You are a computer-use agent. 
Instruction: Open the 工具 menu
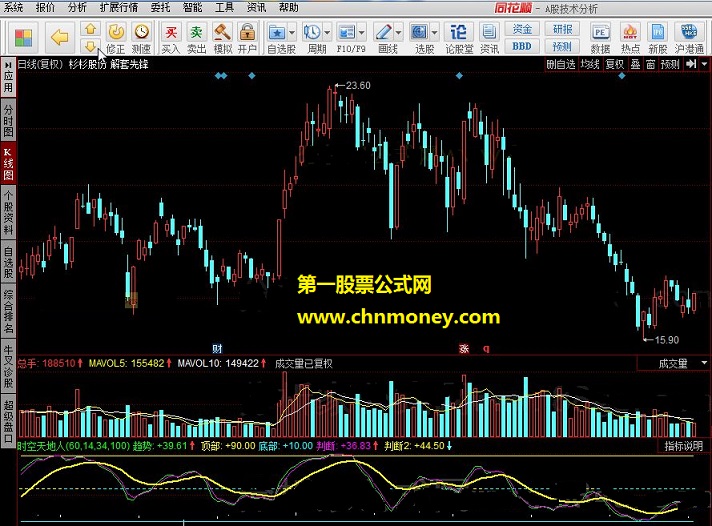tap(224, 7)
